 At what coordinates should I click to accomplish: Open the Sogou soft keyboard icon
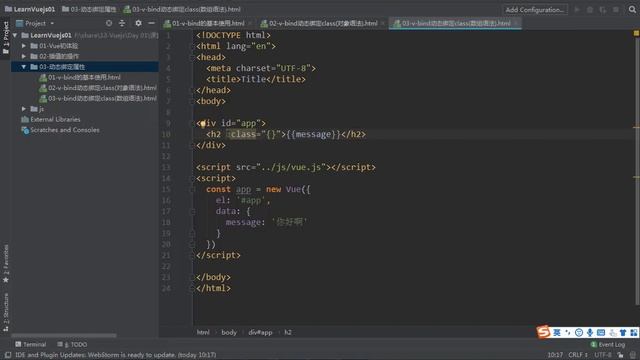pyautogui.click(x=601, y=333)
